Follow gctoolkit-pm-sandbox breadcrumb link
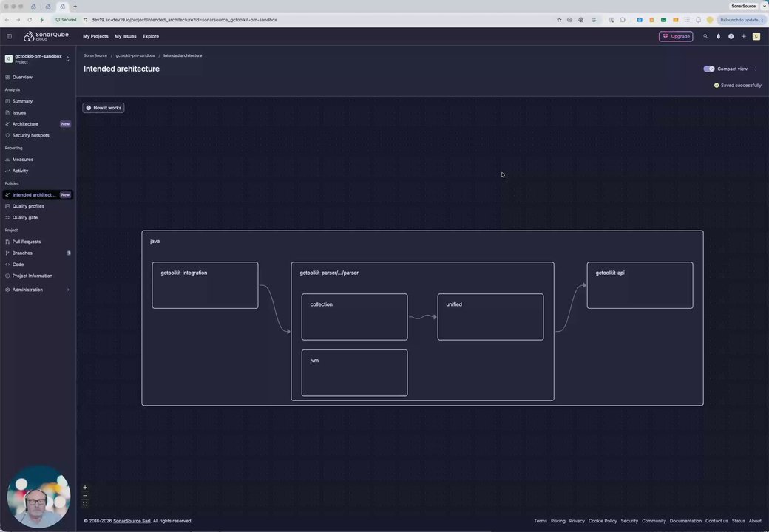The image size is (769, 532). [135, 56]
